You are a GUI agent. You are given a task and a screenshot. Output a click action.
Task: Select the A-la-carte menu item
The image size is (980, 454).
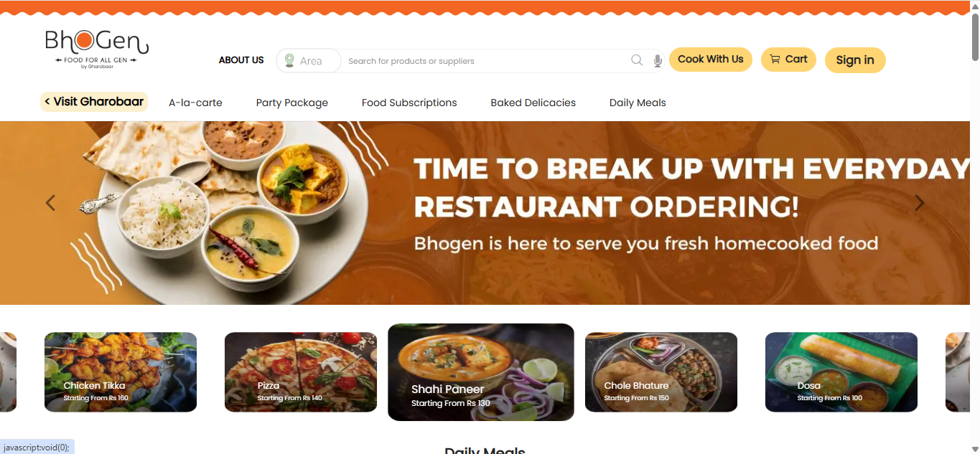pyautogui.click(x=195, y=103)
